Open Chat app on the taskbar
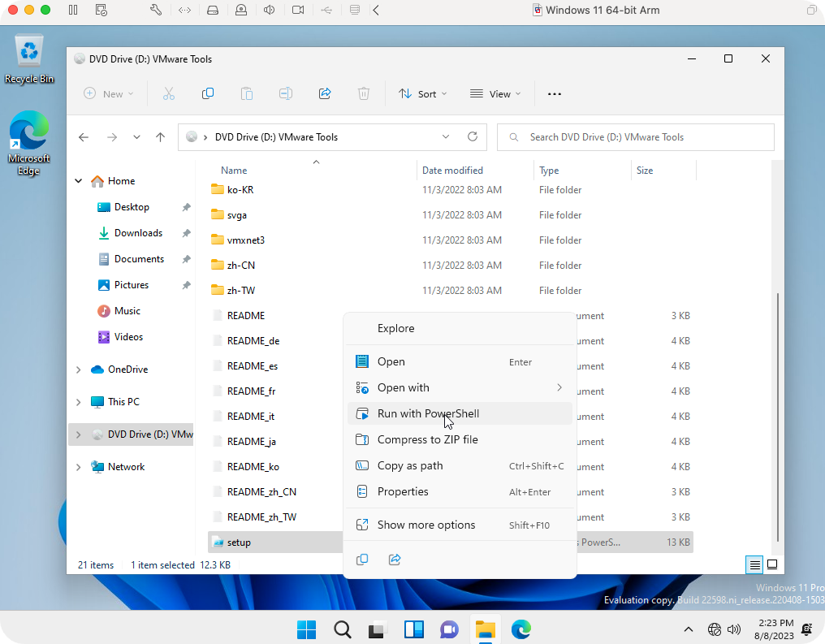This screenshot has width=825, height=644. (449, 629)
